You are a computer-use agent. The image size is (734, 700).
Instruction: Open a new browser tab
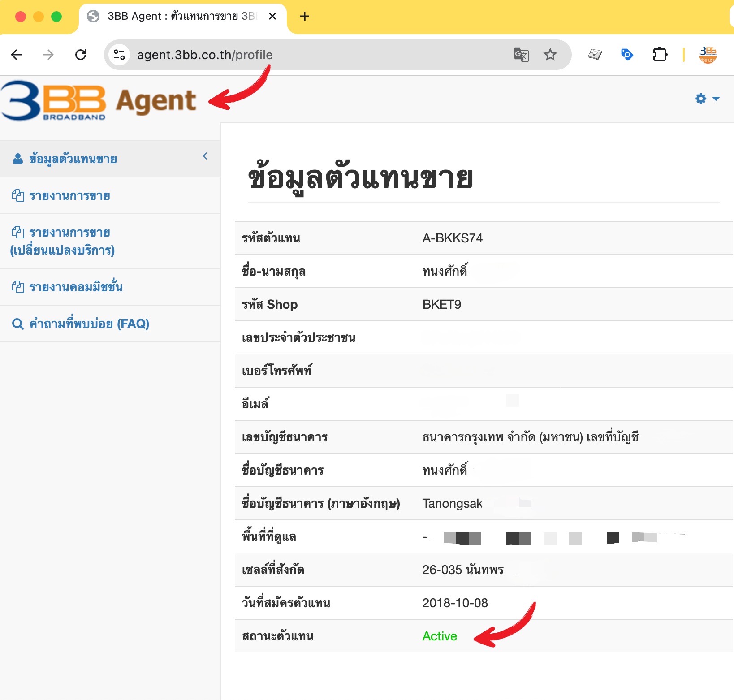click(x=305, y=17)
